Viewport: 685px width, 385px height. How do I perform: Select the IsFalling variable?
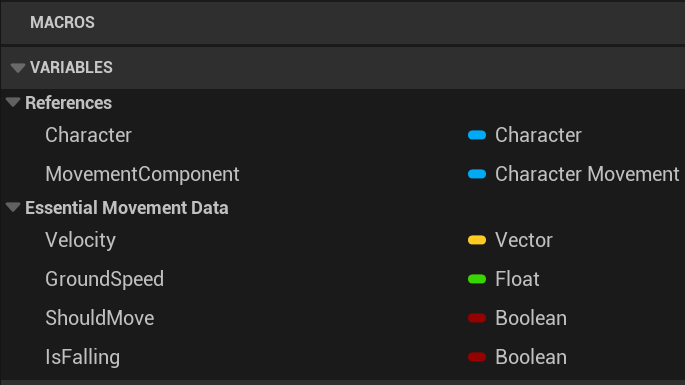[83, 357]
